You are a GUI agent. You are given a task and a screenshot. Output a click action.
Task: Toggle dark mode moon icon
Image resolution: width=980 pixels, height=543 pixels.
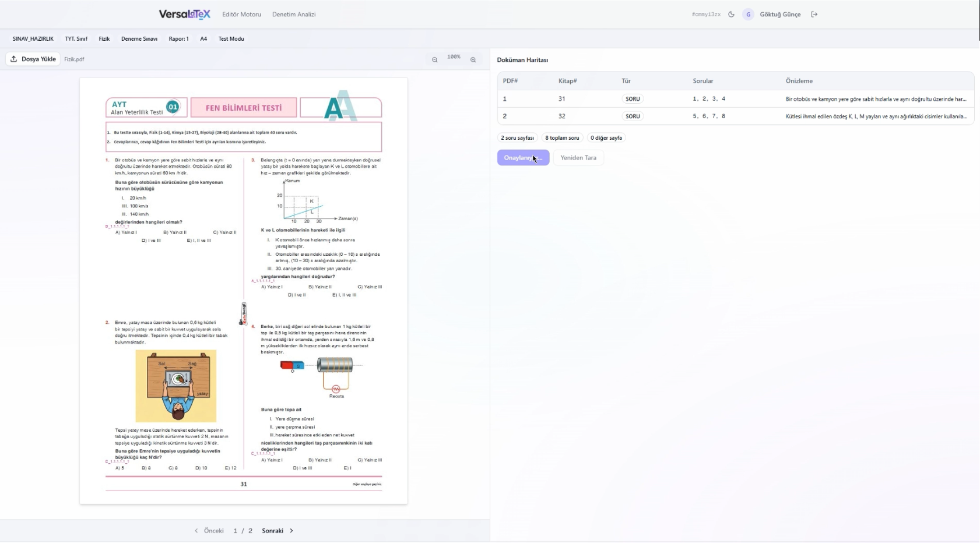[731, 15]
